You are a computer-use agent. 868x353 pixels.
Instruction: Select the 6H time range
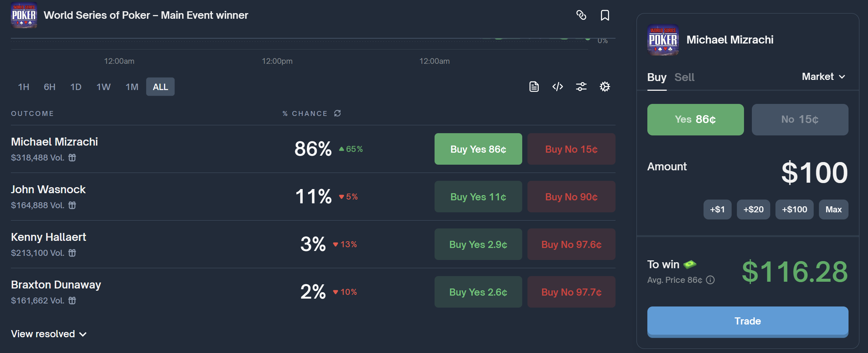tap(49, 87)
